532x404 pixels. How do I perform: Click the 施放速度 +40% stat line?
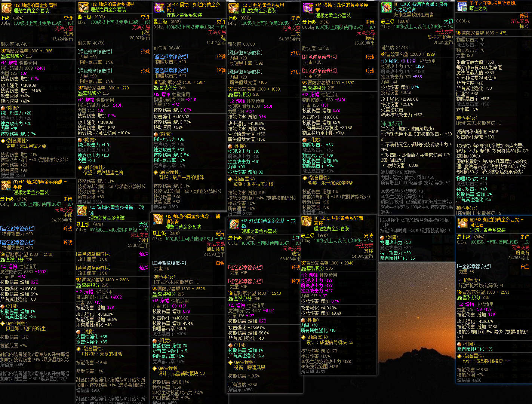click(x=15, y=101)
